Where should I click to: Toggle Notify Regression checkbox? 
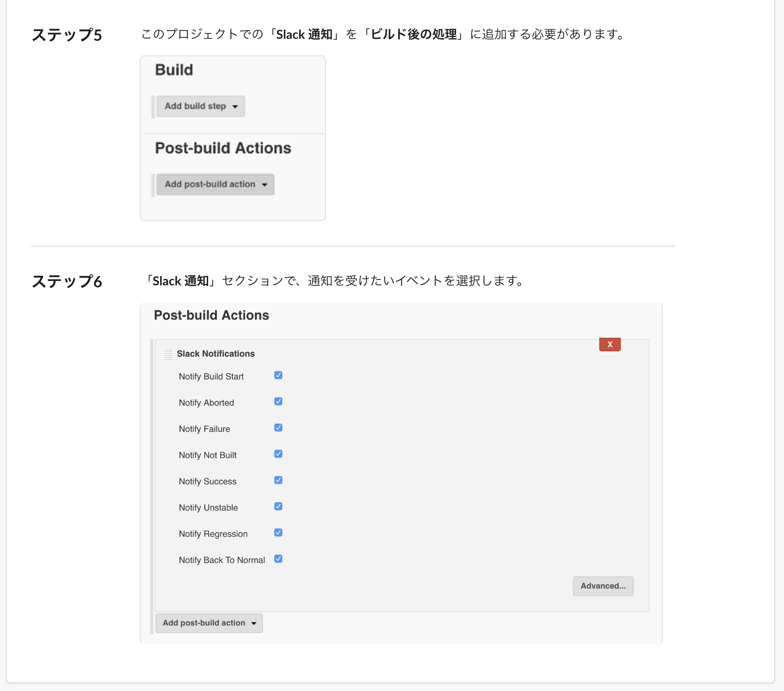tap(278, 532)
